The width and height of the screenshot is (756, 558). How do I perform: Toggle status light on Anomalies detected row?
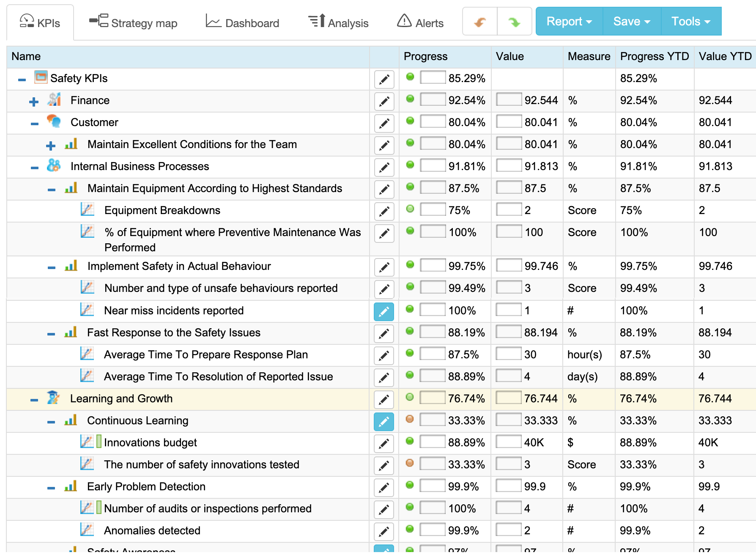tap(409, 530)
